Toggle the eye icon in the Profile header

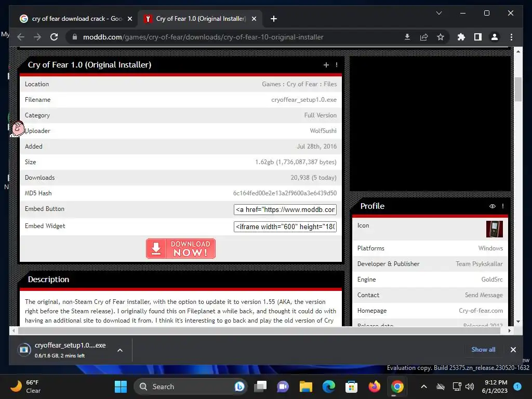(493, 206)
